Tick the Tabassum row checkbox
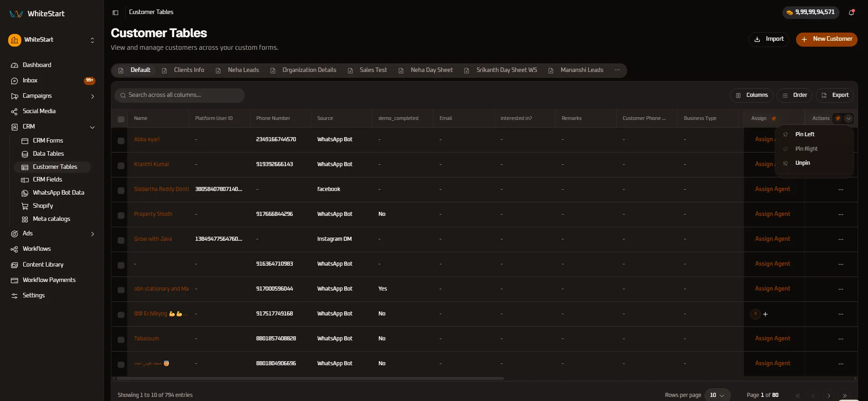The height and width of the screenshot is (401, 868). click(x=121, y=339)
